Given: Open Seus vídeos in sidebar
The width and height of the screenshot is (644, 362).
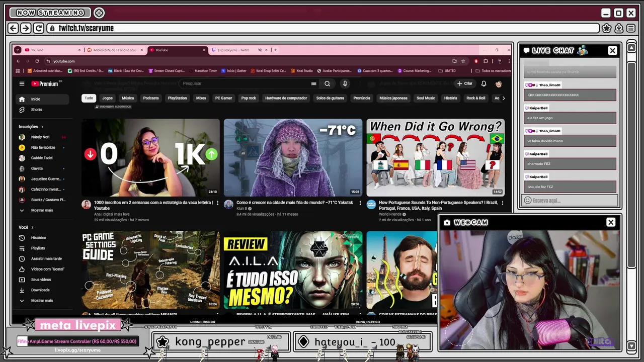Looking at the screenshot, I should (42, 280).
